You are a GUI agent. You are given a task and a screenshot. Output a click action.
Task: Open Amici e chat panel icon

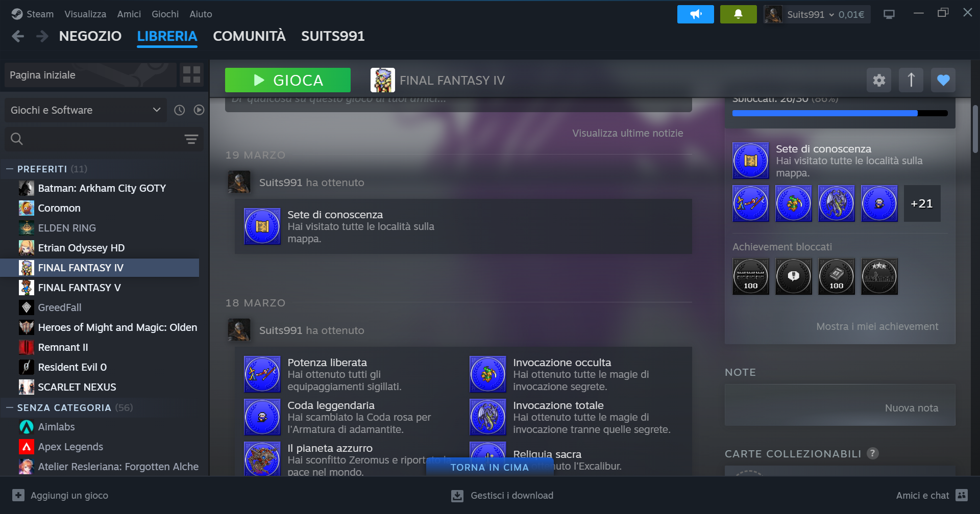pos(962,495)
